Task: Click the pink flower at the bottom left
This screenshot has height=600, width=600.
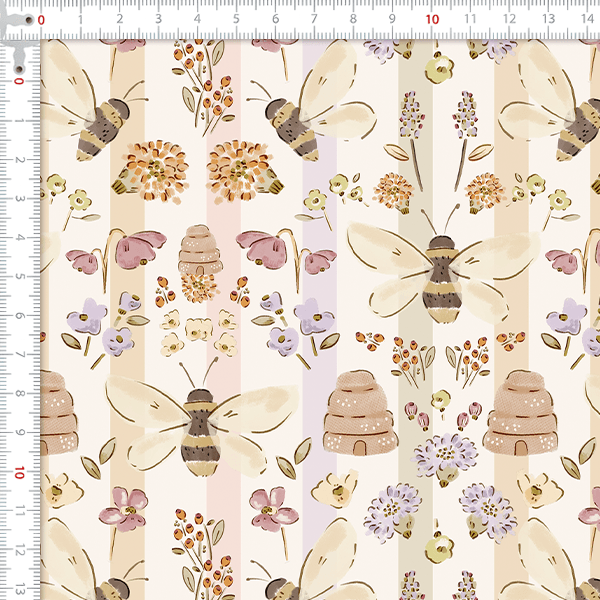Action: 126,507
